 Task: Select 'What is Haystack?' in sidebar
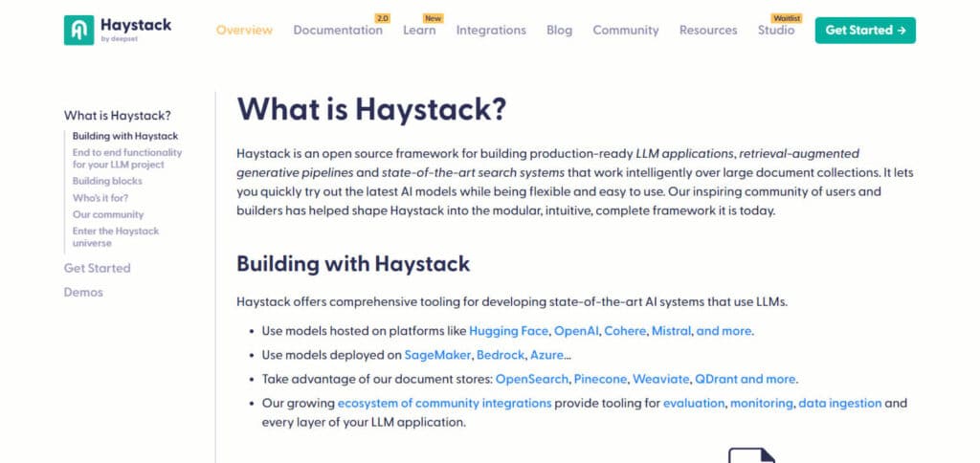click(117, 116)
